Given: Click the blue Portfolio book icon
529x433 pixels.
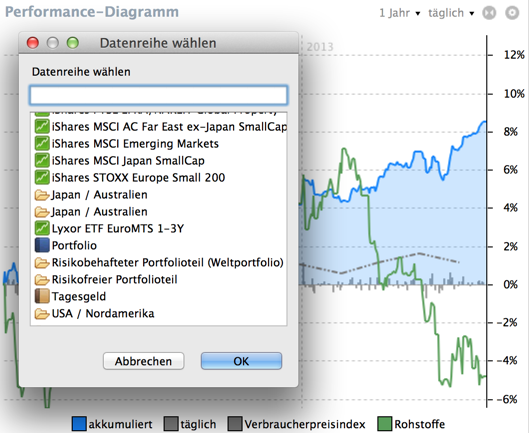Looking at the screenshot, I should [x=42, y=245].
